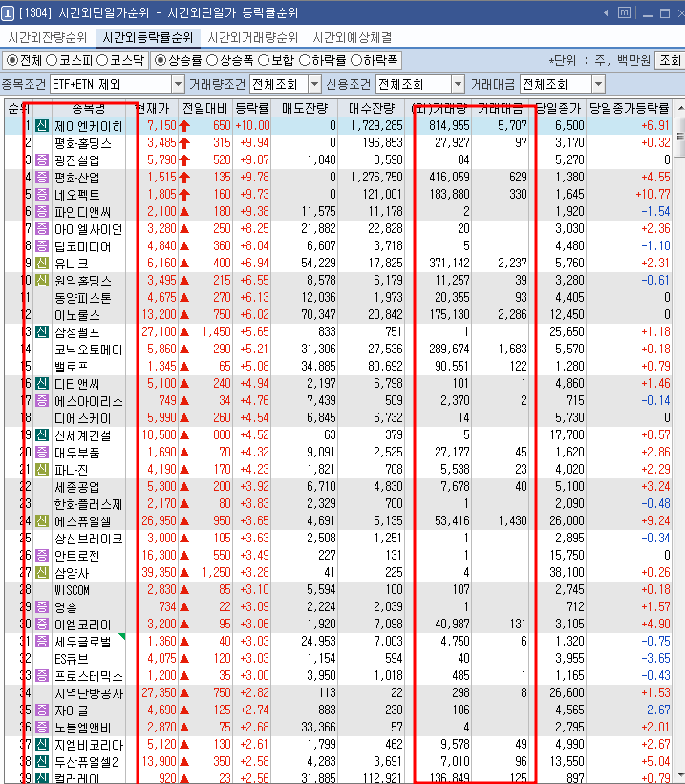Click the 조회 search button

[x=670, y=60]
